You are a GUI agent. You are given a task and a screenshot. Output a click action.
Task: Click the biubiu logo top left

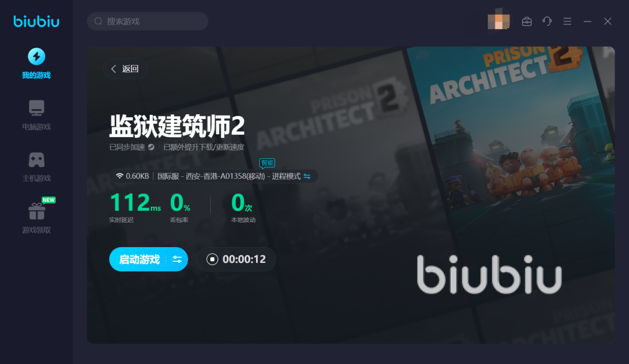(x=36, y=22)
